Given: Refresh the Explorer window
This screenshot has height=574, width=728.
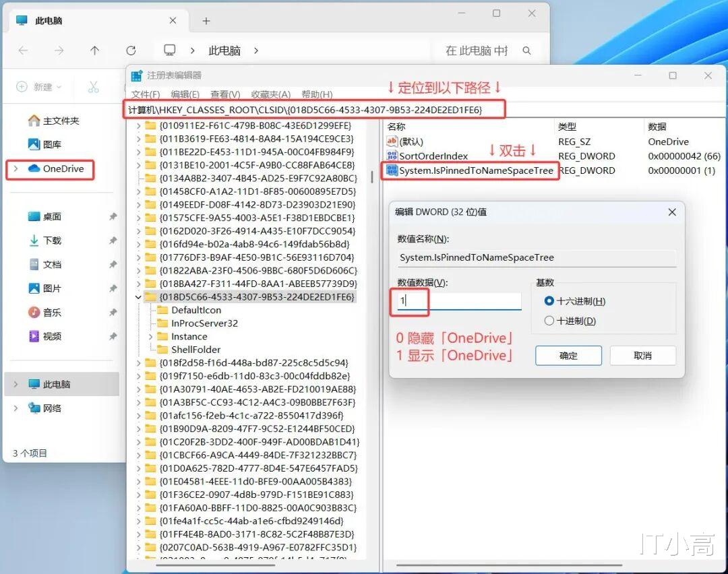Looking at the screenshot, I should [131, 50].
